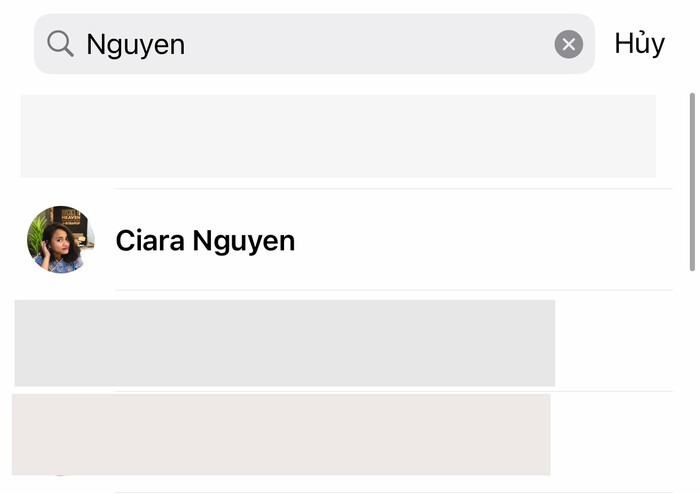Select the gray hidden result below Ciara Nguyen
700x494 pixels.
point(284,343)
